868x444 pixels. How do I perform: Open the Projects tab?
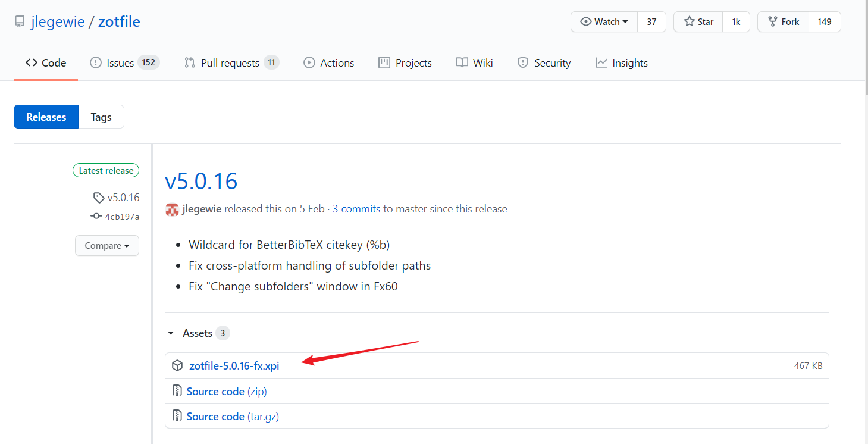[x=405, y=62]
